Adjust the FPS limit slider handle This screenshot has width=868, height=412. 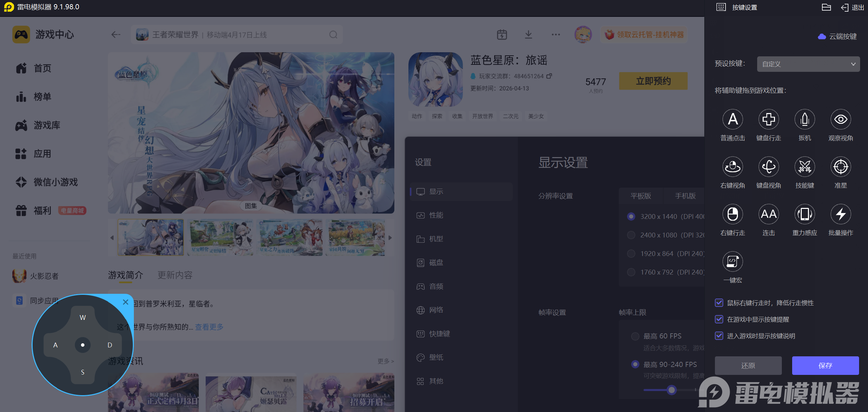click(672, 390)
